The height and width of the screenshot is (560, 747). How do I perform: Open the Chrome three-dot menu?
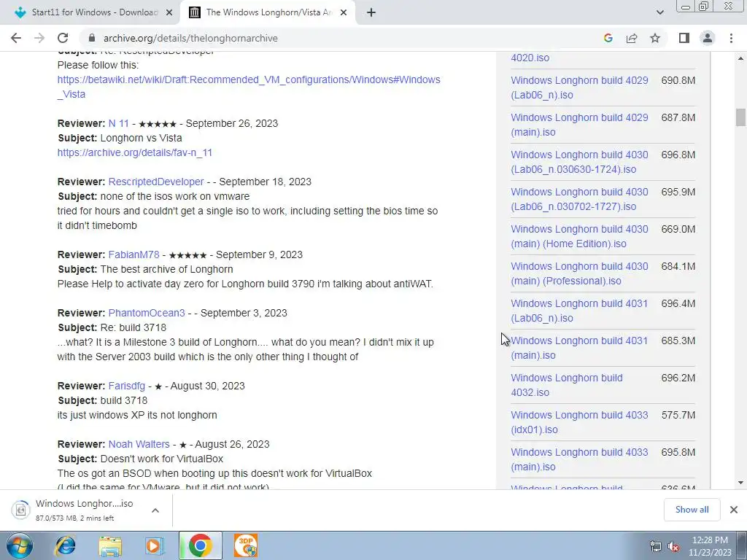pyautogui.click(x=731, y=38)
